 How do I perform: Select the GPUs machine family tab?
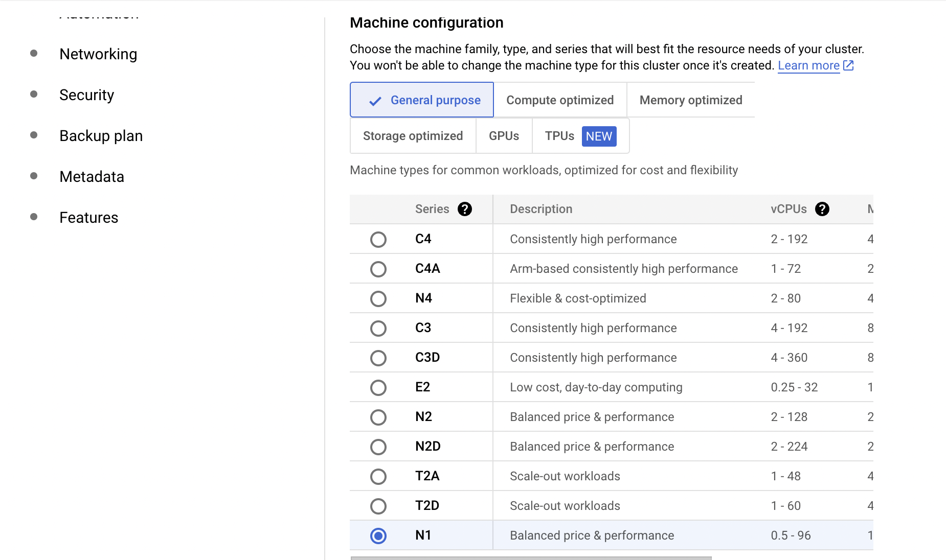tap(504, 136)
